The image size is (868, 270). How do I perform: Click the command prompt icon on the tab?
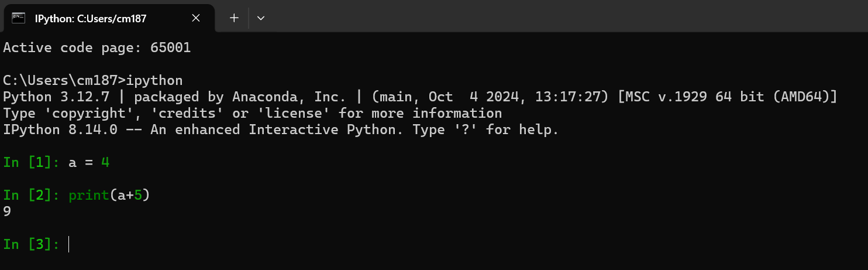coord(19,18)
